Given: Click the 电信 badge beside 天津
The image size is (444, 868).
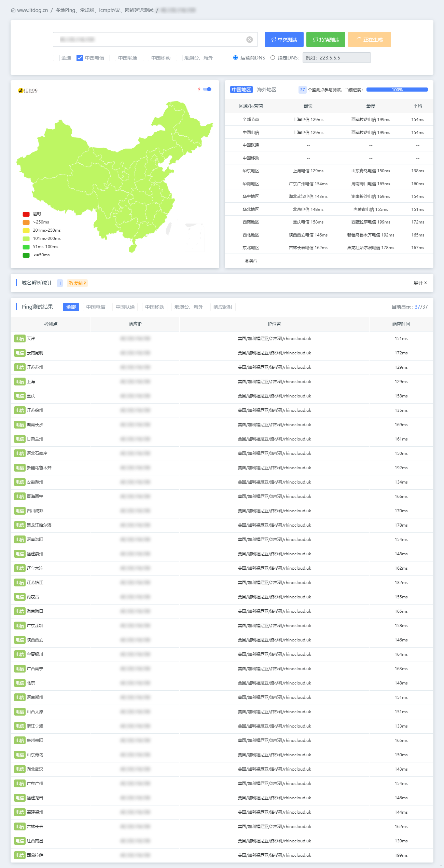Looking at the screenshot, I should [x=19, y=339].
